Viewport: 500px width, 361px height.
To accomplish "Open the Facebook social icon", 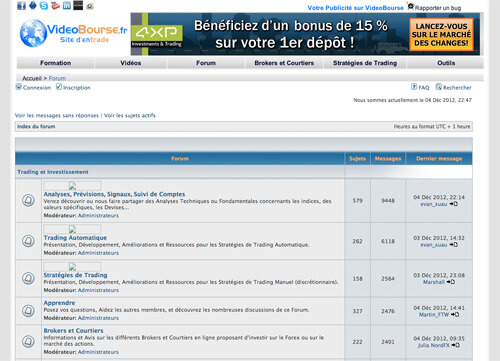I will (x=21, y=5).
